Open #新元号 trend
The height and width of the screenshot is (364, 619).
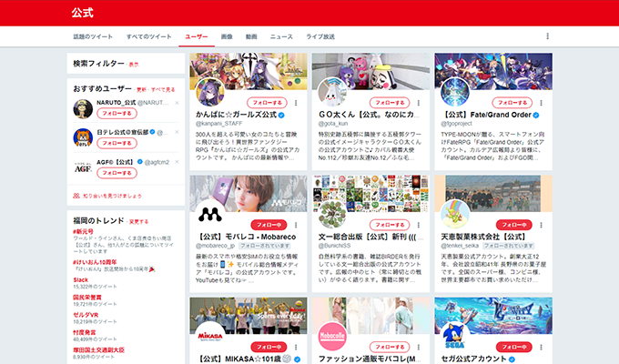pyautogui.click(x=83, y=231)
